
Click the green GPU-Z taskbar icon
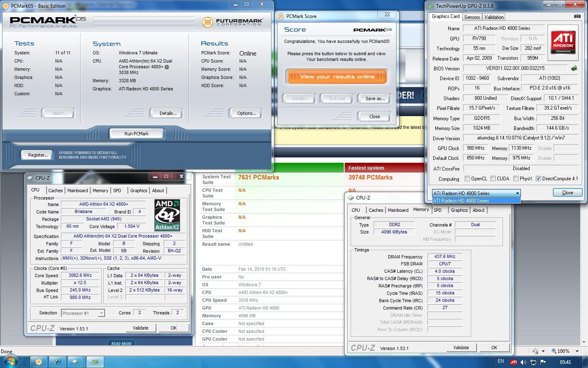point(95,362)
